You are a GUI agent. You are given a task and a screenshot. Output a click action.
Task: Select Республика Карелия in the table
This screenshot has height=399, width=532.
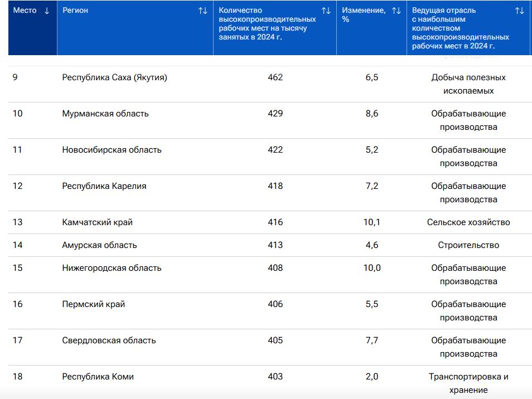pos(104,186)
